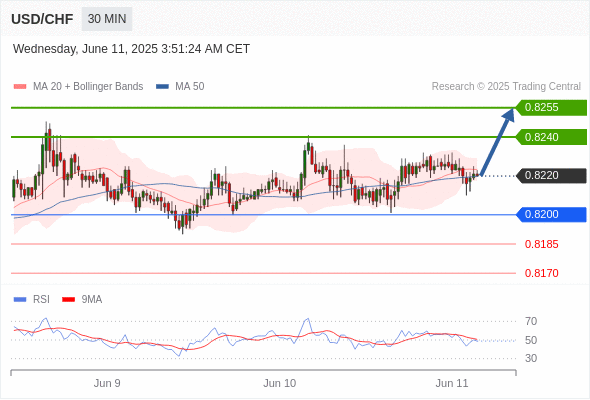Viewport: 590px width, 400px height.
Task: Click the MA 20 Bollinger Bands legend swatch
Action: [x=20, y=87]
